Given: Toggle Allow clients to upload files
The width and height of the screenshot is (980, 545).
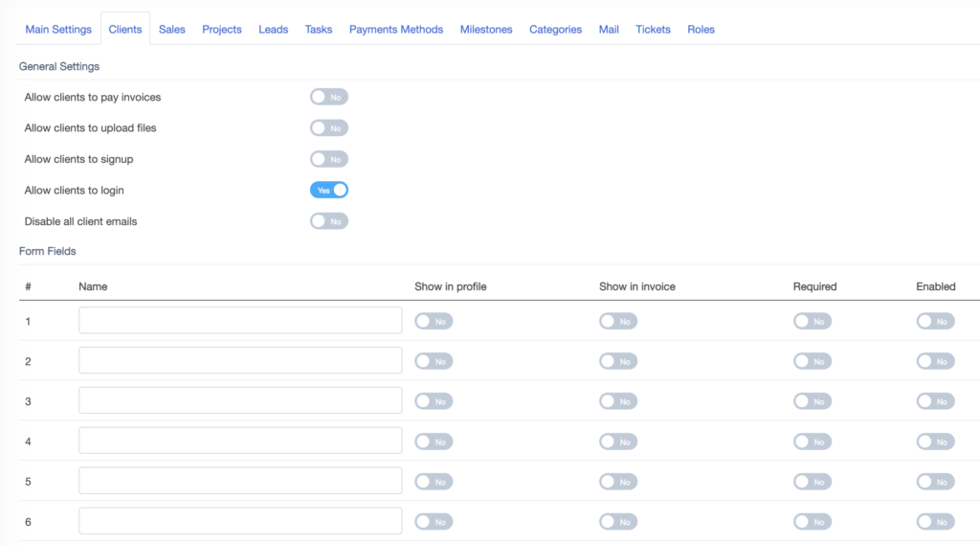Looking at the screenshot, I should [x=329, y=128].
